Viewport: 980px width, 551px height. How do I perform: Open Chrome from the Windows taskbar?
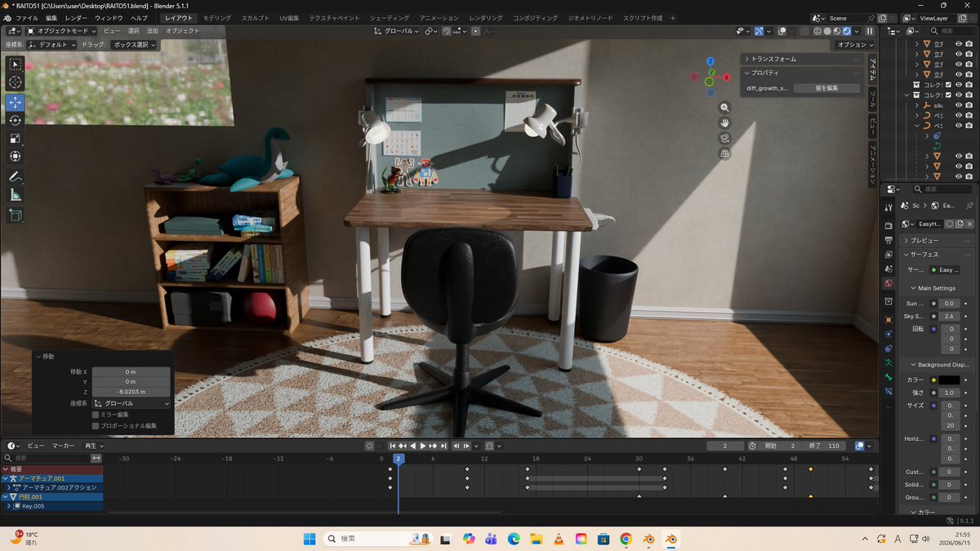pyautogui.click(x=626, y=539)
